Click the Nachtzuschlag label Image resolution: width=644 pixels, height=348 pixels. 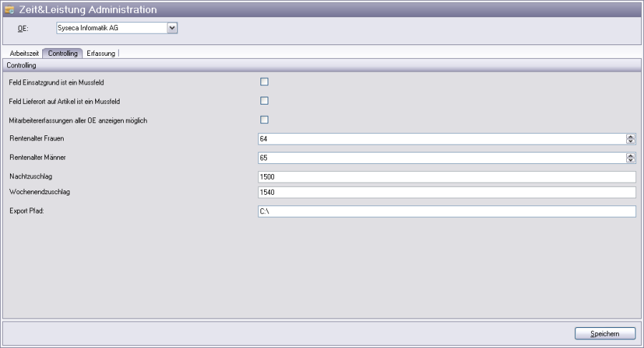coord(31,176)
